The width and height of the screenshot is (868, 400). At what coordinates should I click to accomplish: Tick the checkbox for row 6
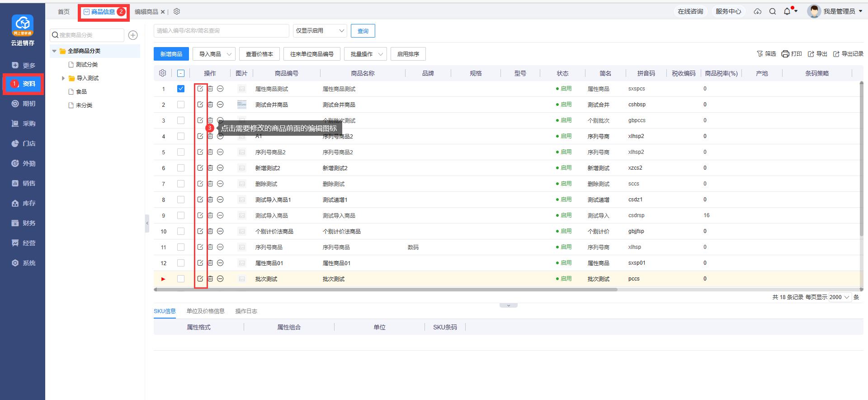[181, 168]
